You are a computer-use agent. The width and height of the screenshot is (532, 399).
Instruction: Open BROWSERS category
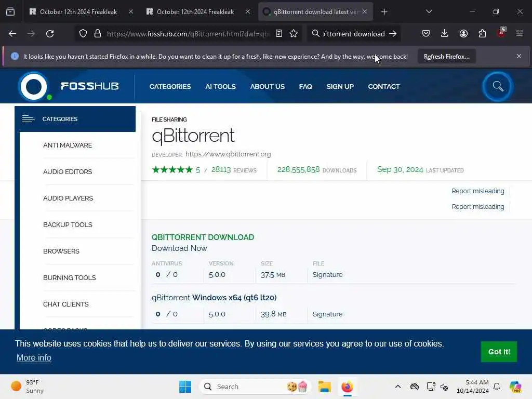tap(61, 251)
